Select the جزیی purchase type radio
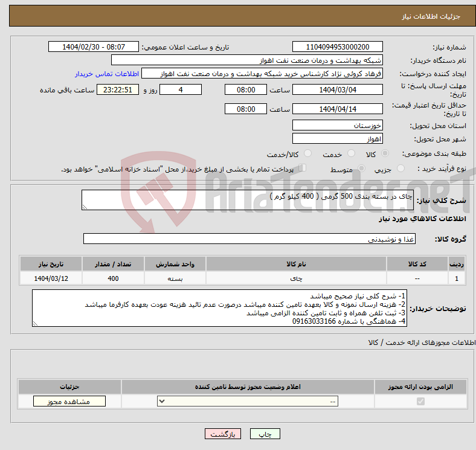476x450 pixels. [400, 169]
